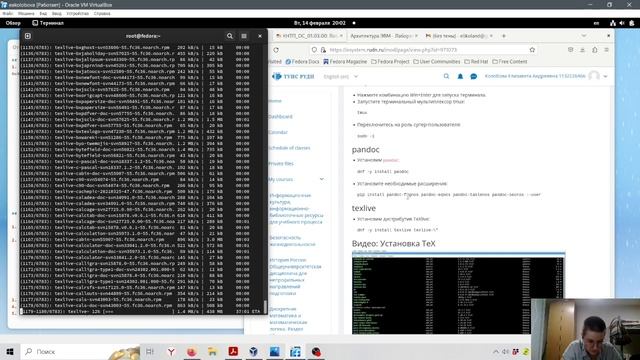Open the Машина menu in VirtualBox

coord(26,13)
